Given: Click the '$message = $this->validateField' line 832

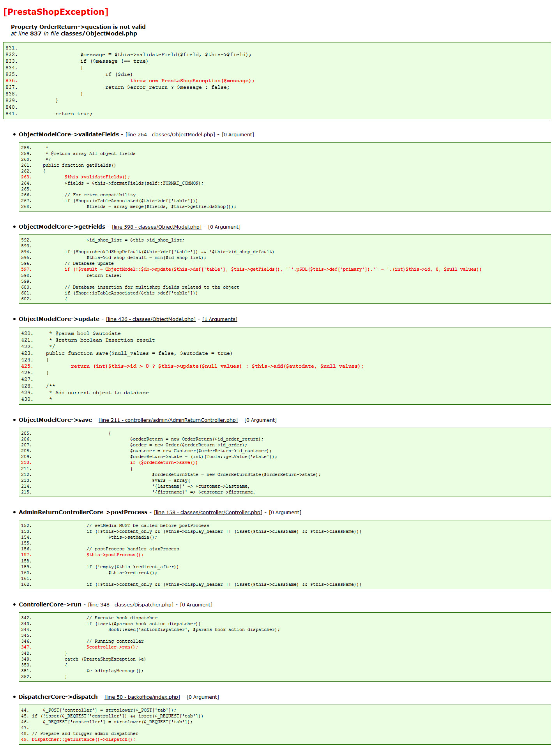Looking at the screenshot, I should [166, 55].
